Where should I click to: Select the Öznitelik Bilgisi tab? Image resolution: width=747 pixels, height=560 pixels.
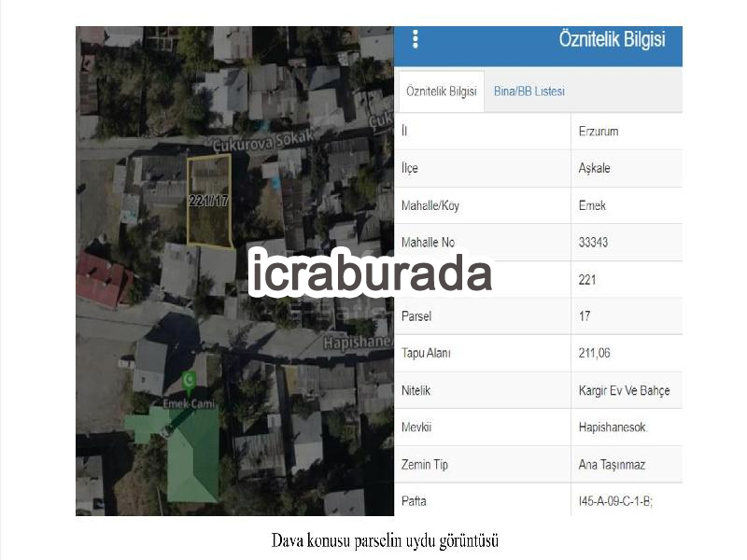click(x=441, y=91)
